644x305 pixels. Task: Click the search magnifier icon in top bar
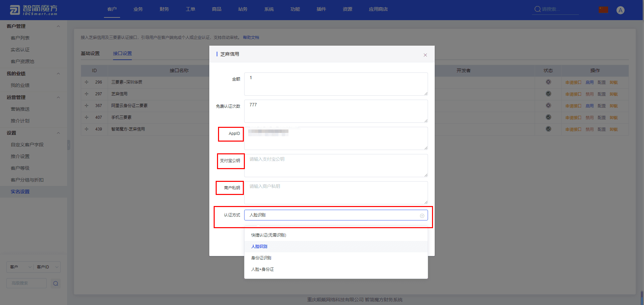[537, 9]
